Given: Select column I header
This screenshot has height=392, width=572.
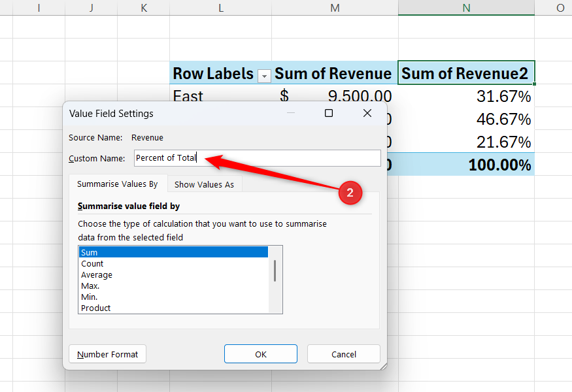Looking at the screenshot, I should pyautogui.click(x=39, y=8).
